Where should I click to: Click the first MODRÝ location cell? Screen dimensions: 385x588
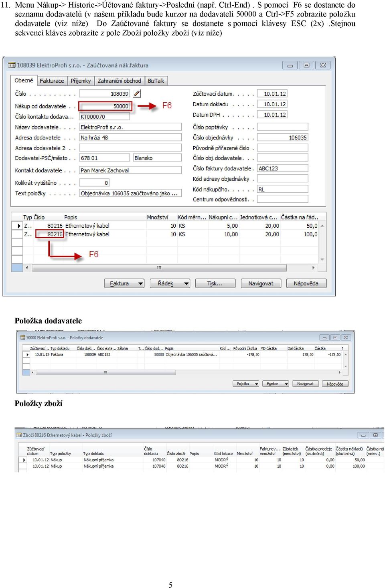click(x=221, y=460)
